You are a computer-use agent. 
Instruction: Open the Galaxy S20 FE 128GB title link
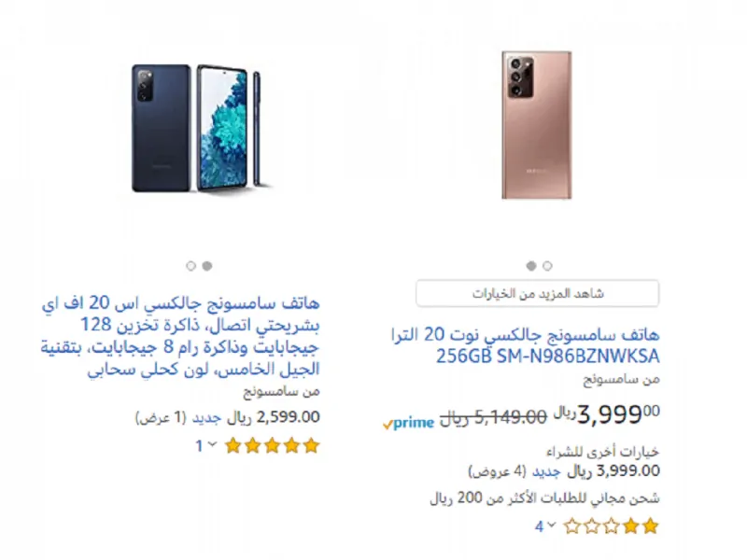180,336
